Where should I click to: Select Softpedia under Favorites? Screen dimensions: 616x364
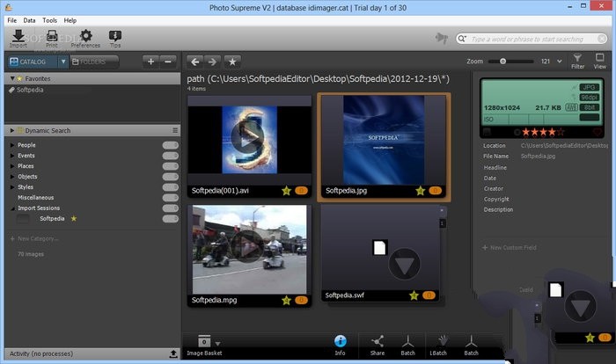pyautogui.click(x=30, y=90)
